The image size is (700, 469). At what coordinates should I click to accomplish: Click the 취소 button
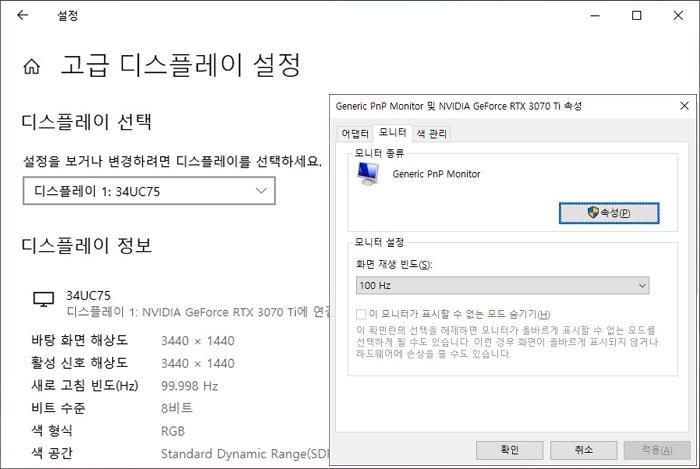pyautogui.click(x=585, y=449)
